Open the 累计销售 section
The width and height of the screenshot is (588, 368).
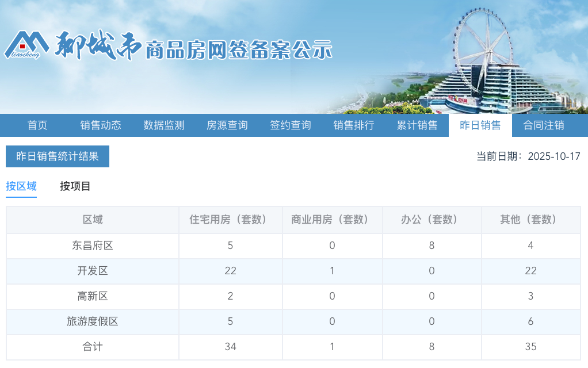pyautogui.click(x=417, y=125)
